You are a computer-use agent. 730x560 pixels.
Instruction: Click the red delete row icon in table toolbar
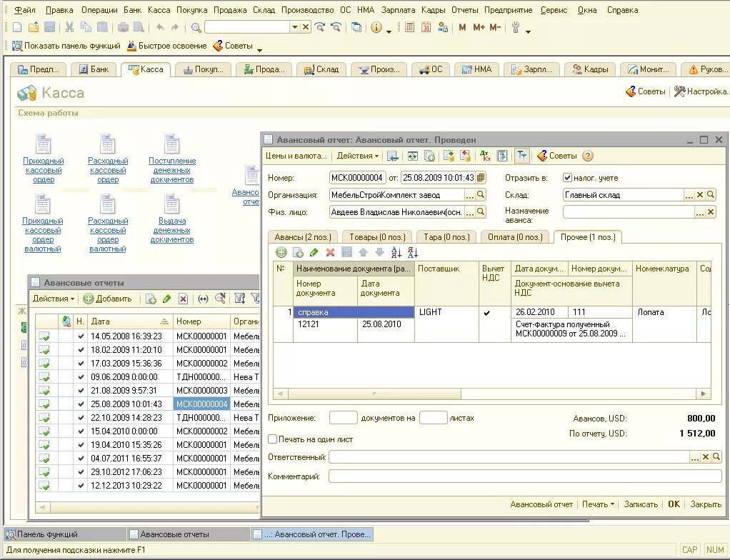tap(330, 252)
